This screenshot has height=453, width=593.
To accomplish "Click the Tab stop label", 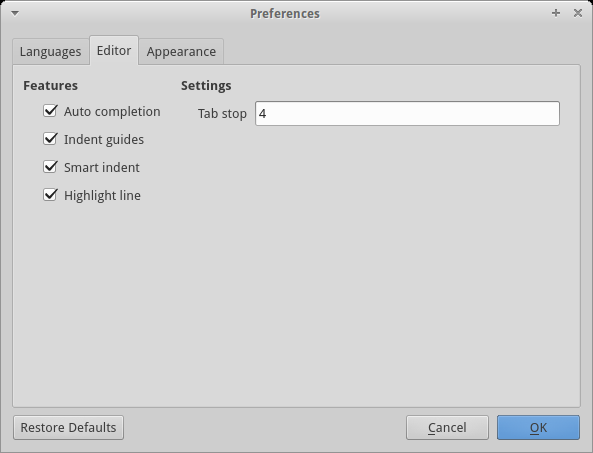I will [222, 113].
